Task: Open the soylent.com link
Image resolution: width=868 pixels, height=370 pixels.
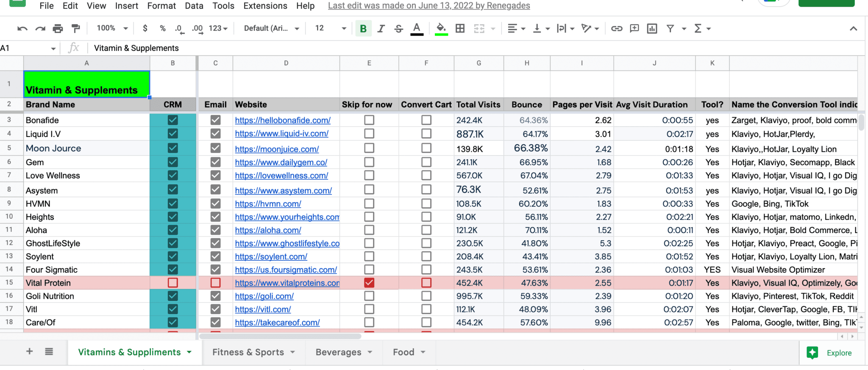Action: [271, 257]
